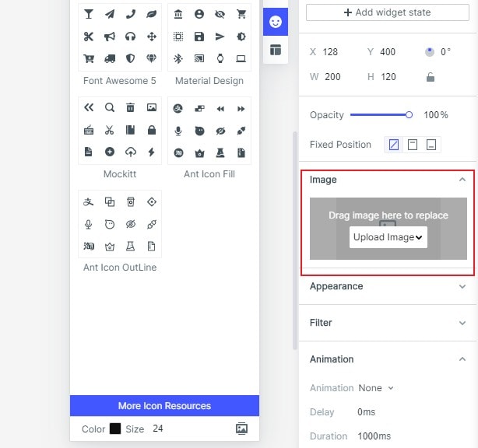The width and height of the screenshot is (478, 448).
Task: Collapse the Image section
Action: click(462, 180)
